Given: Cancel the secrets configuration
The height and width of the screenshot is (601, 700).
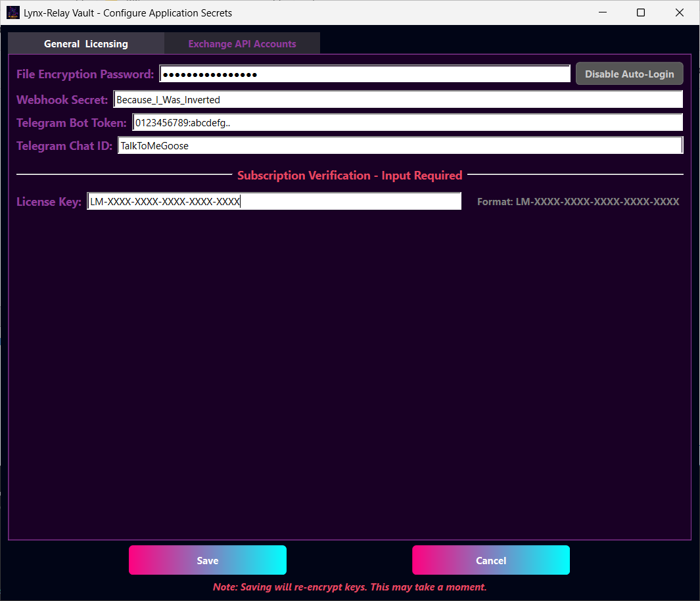Looking at the screenshot, I should tap(490, 560).
